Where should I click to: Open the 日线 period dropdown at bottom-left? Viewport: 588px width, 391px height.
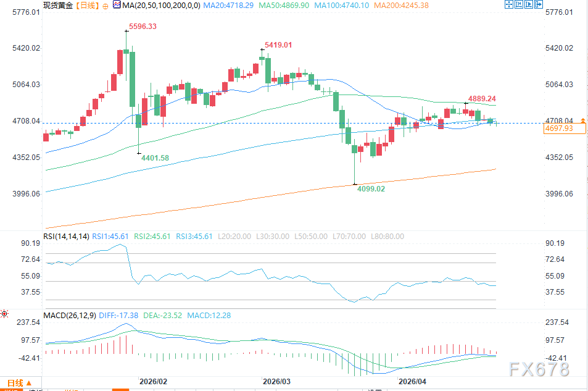(20, 383)
